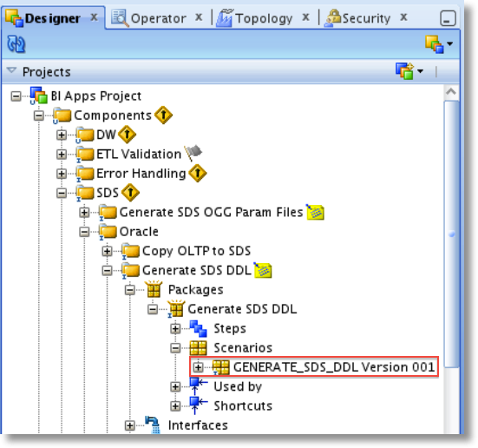This screenshot has width=478, height=448.
Task: Click the refresh icon in Designer toolbar
Action: tap(16, 44)
